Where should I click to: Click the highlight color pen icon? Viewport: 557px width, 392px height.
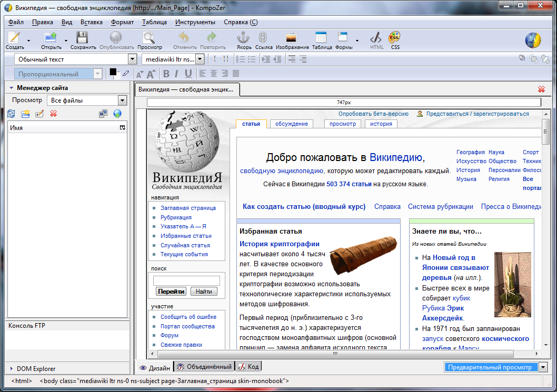tap(126, 74)
